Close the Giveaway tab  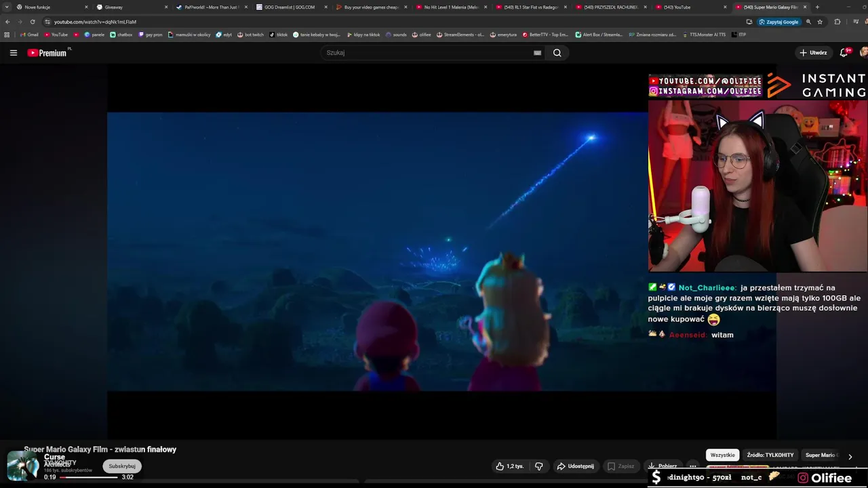click(166, 7)
